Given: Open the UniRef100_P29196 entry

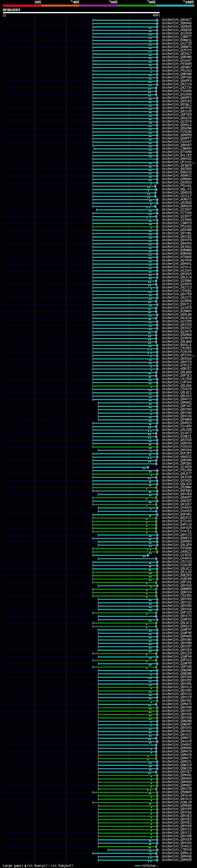Looking at the screenshot, I should (177, 132).
